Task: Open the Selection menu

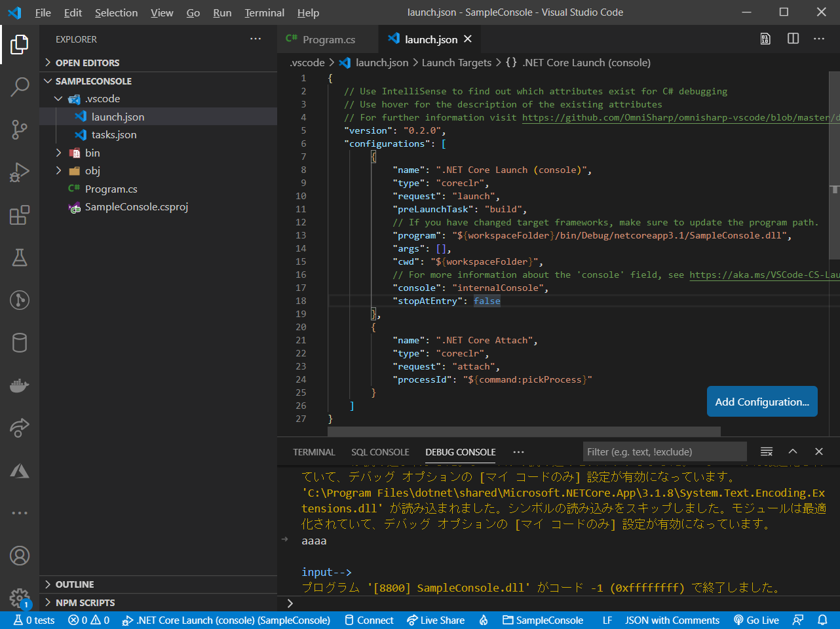Action: tap(116, 12)
